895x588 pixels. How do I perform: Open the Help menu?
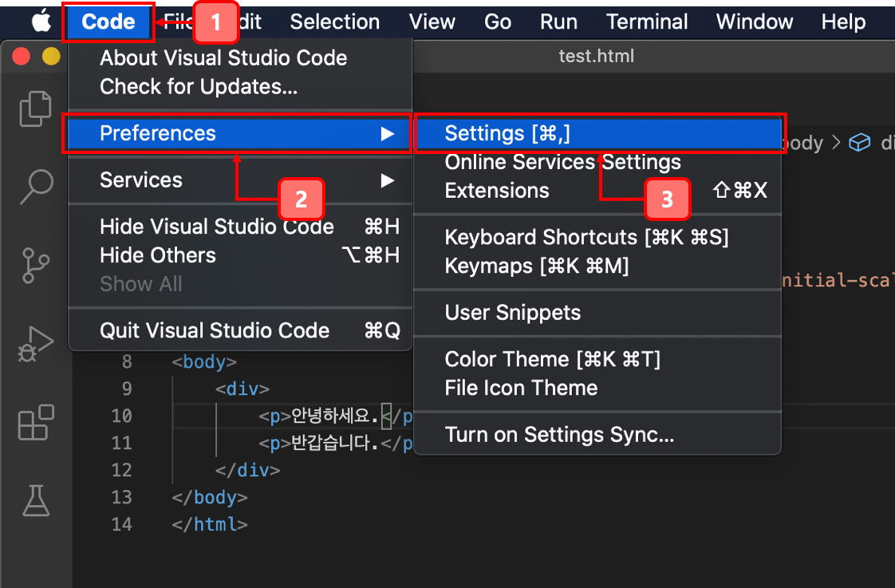pos(843,22)
